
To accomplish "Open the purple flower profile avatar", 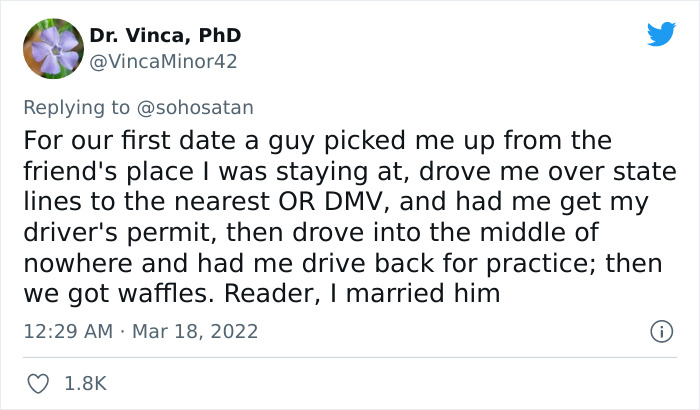I will click(x=52, y=48).
